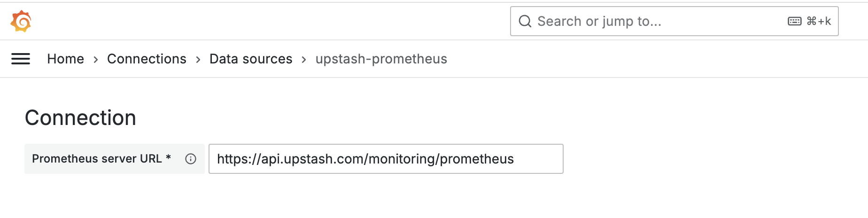Viewport: 868px width, 218px height.
Task: Click the keyboard shortcut icon in search
Action: [x=795, y=21]
